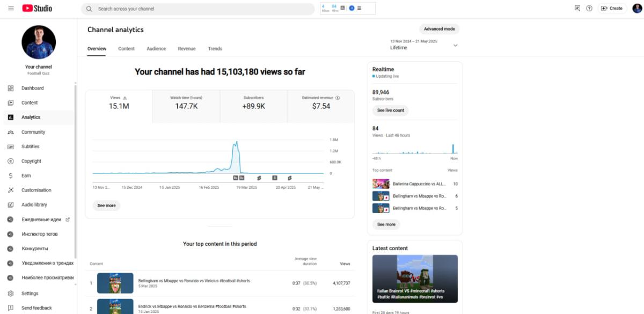Image resolution: width=644 pixels, height=314 pixels.
Task: Click the See live count button
Action: click(390, 111)
